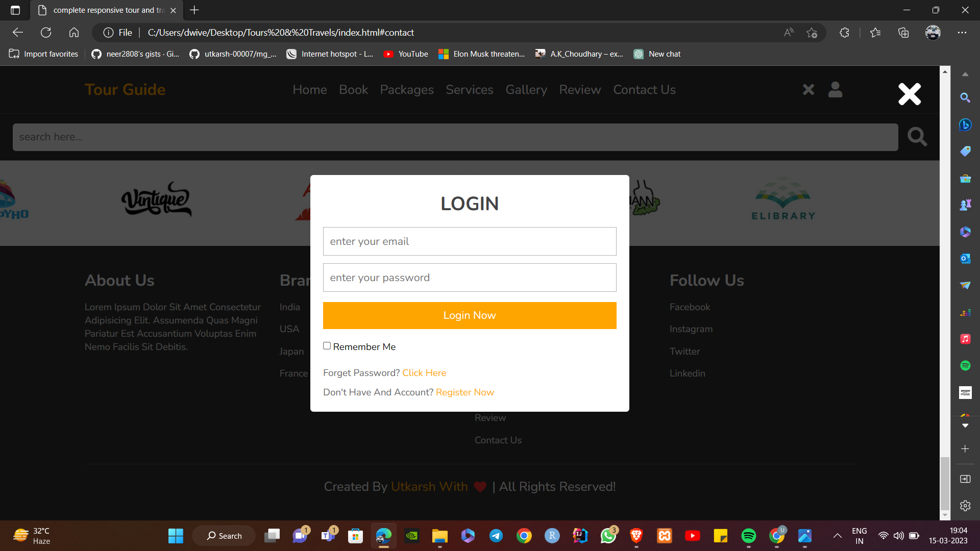Open Edge sidebar settings gear
The image size is (980, 551).
click(x=965, y=506)
